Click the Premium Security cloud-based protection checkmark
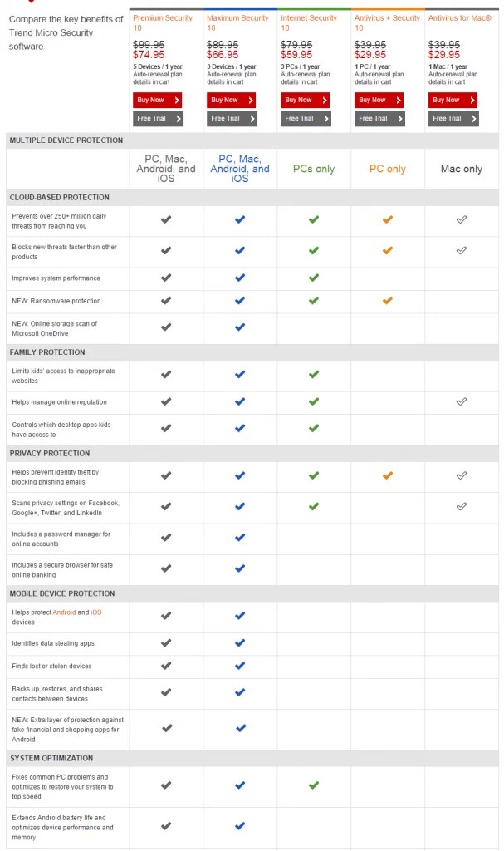This screenshot has height=851, width=504. (x=166, y=220)
